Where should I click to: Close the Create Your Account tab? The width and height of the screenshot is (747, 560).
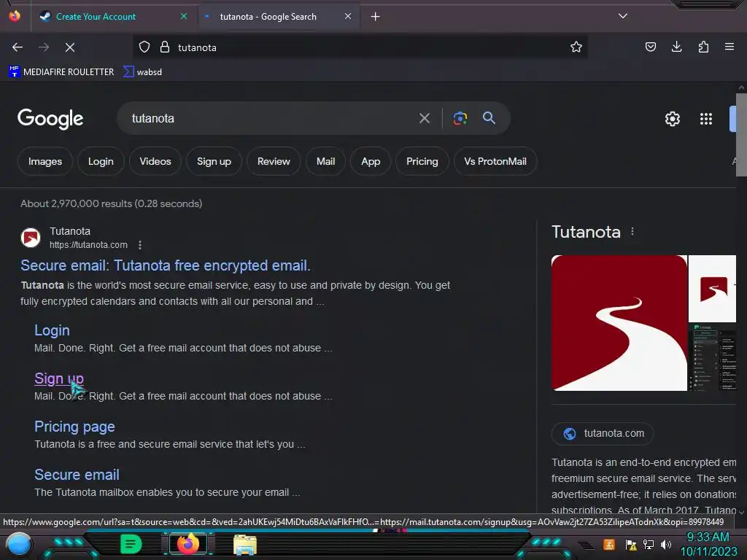click(184, 17)
